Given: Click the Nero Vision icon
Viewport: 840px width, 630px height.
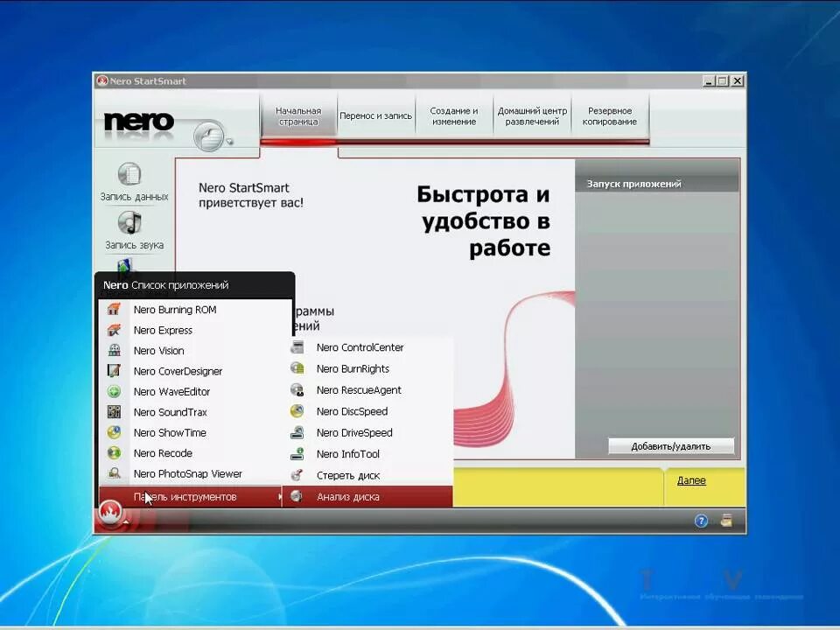Looking at the screenshot, I should click(x=114, y=350).
